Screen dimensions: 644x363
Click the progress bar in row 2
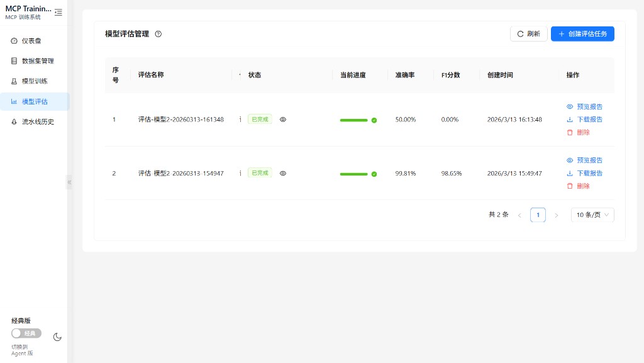click(353, 174)
